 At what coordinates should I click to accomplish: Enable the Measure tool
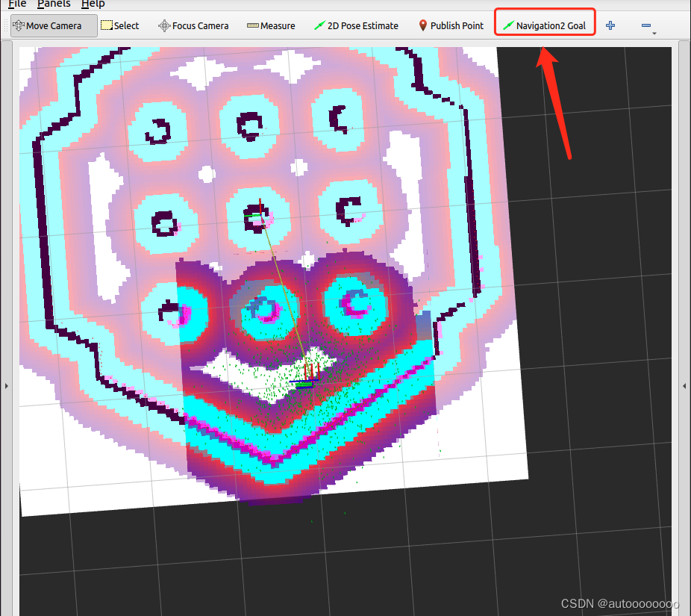click(x=271, y=25)
